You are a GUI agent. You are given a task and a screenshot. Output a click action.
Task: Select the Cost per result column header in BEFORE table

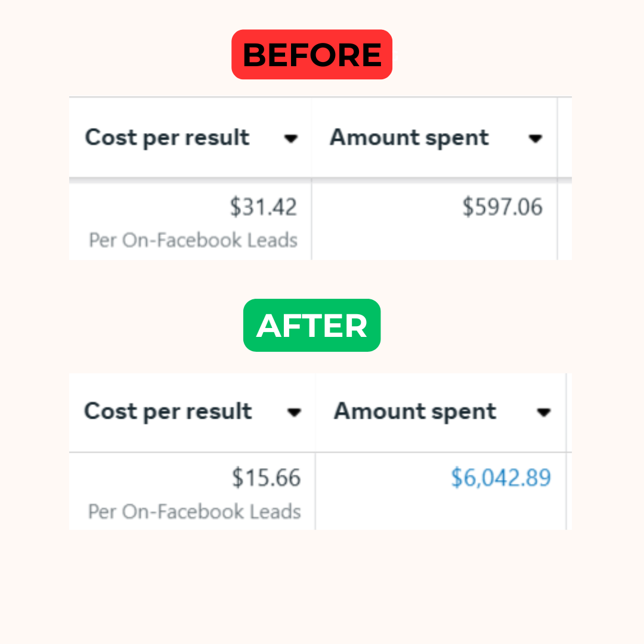coord(167,138)
